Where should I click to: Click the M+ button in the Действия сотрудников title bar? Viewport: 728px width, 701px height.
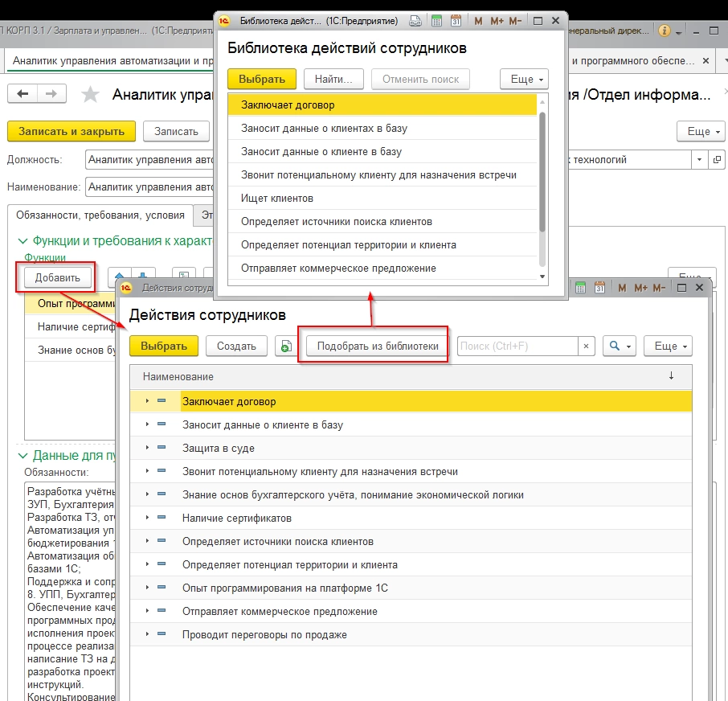(640, 288)
